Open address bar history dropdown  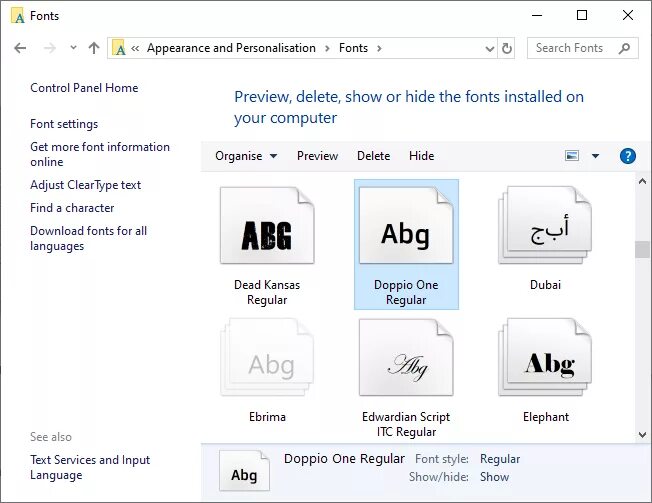click(490, 49)
